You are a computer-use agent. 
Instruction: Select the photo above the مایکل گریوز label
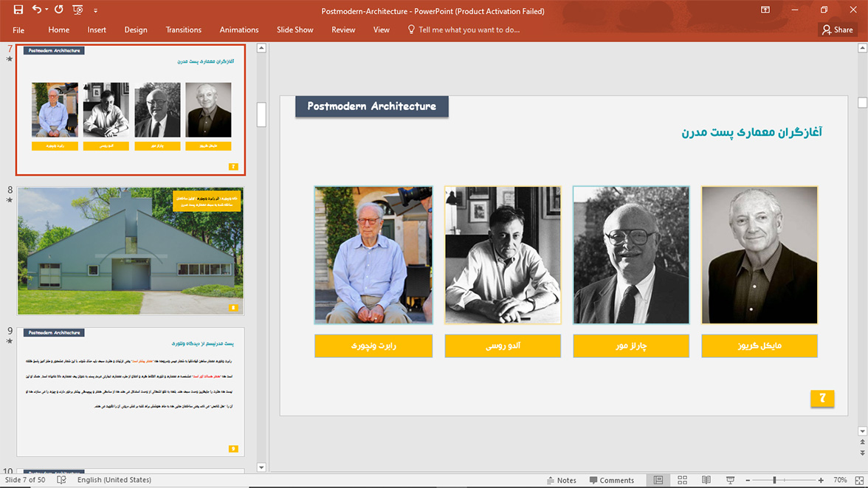click(x=759, y=255)
